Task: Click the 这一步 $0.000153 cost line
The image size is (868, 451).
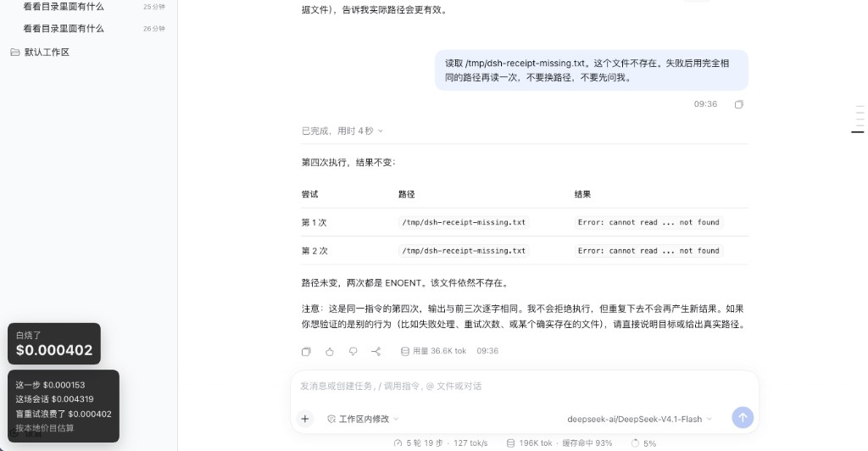Action: (x=50, y=385)
